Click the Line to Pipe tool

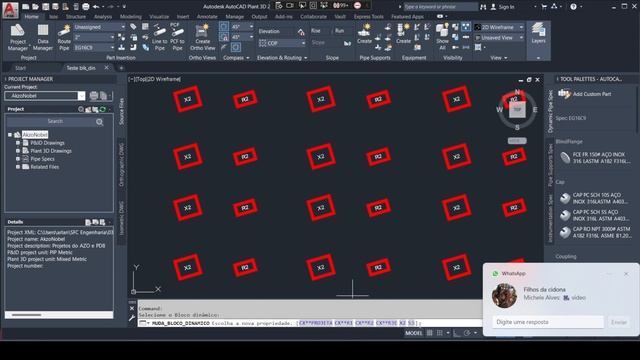pyautogui.click(x=160, y=37)
